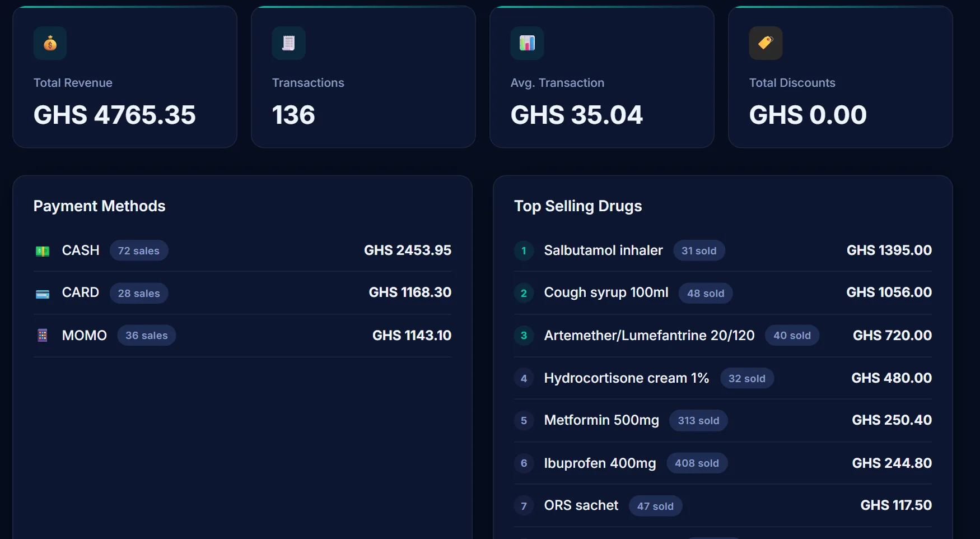Click the Total Revenue label
This screenshot has width=980, height=539.
click(x=73, y=83)
